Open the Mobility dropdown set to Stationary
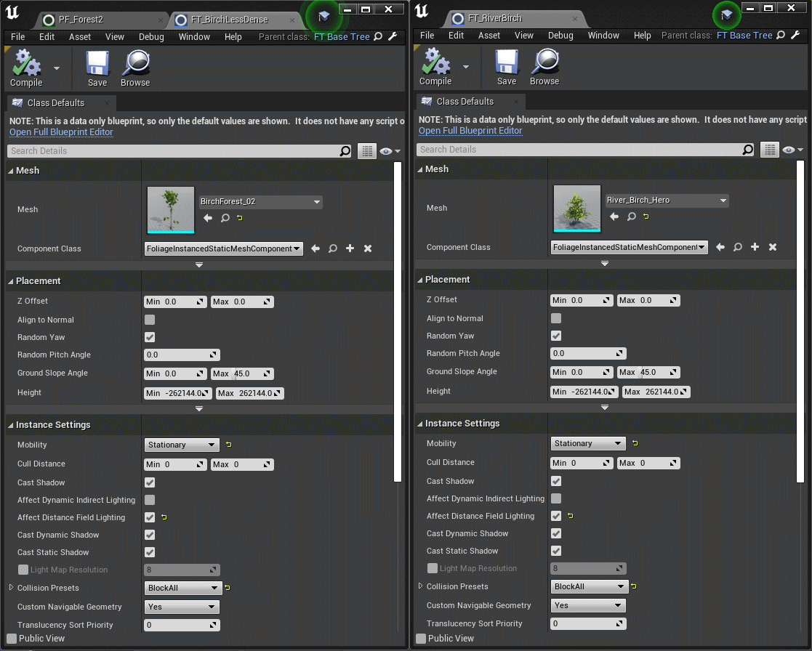This screenshot has height=651, width=812. 181,445
